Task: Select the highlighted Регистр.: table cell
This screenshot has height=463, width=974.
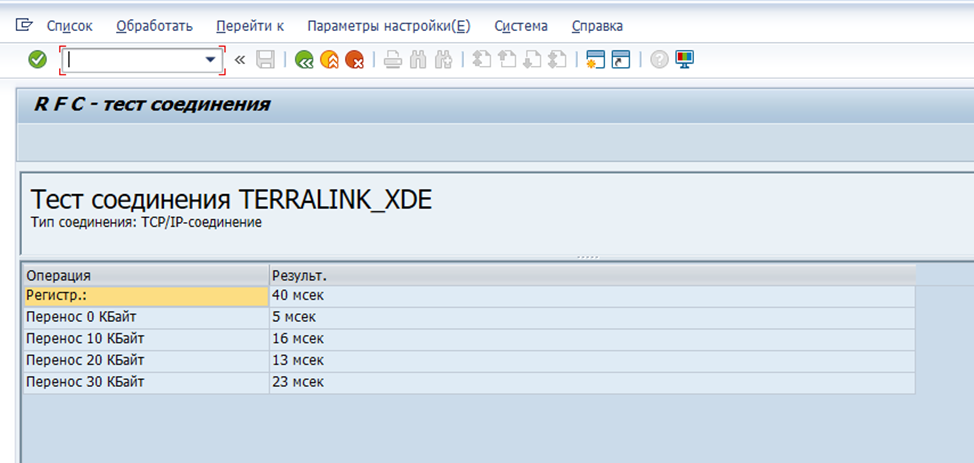Action: (145, 295)
